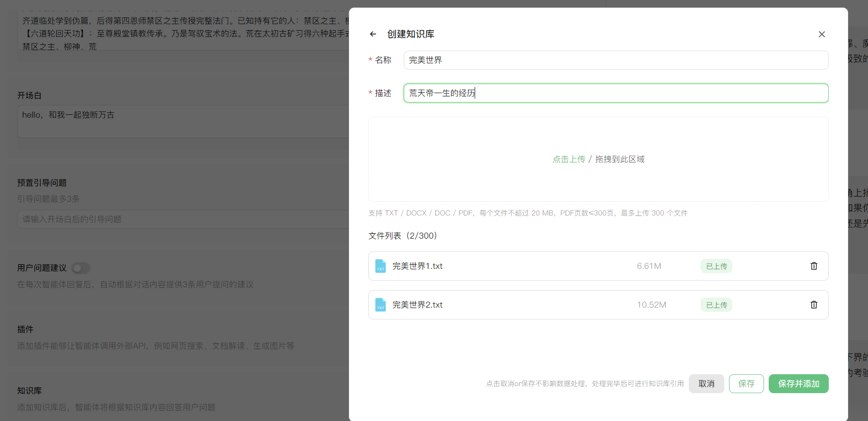Click the 取消 button
868x421 pixels.
[x=706, y=384]
